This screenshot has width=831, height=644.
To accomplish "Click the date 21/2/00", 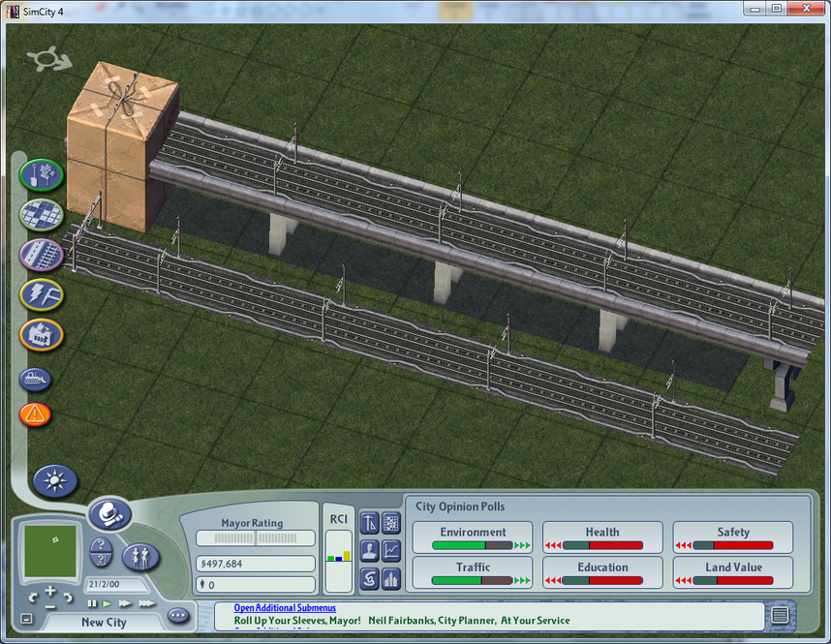I will (x=104, y=584).
